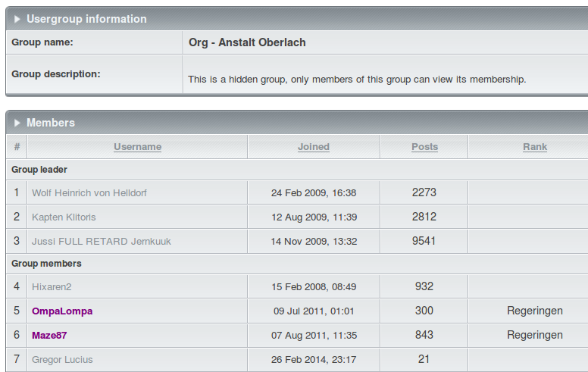The width and height of the screenshot is (588, 372).
Task: Click OmpaLompa's Regeringen rank cell
Action: tap(535, 311)
